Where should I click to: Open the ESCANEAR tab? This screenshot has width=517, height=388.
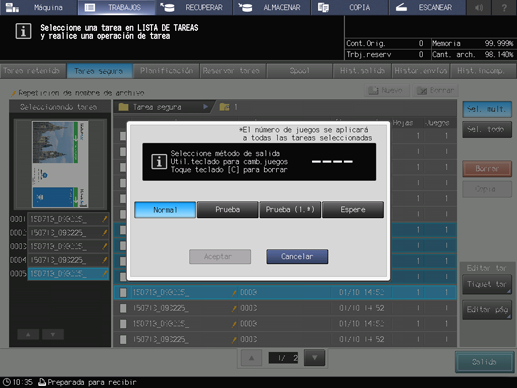pyautogui.click(x=427, y=7)
